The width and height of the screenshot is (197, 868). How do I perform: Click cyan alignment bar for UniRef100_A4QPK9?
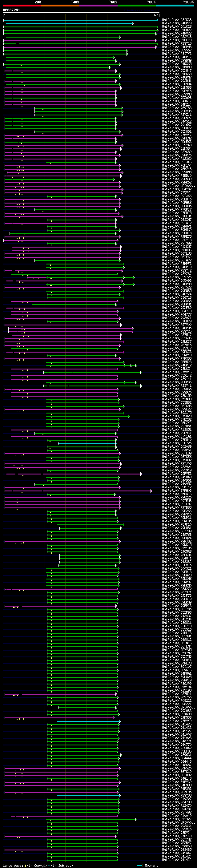pos(69,23)
